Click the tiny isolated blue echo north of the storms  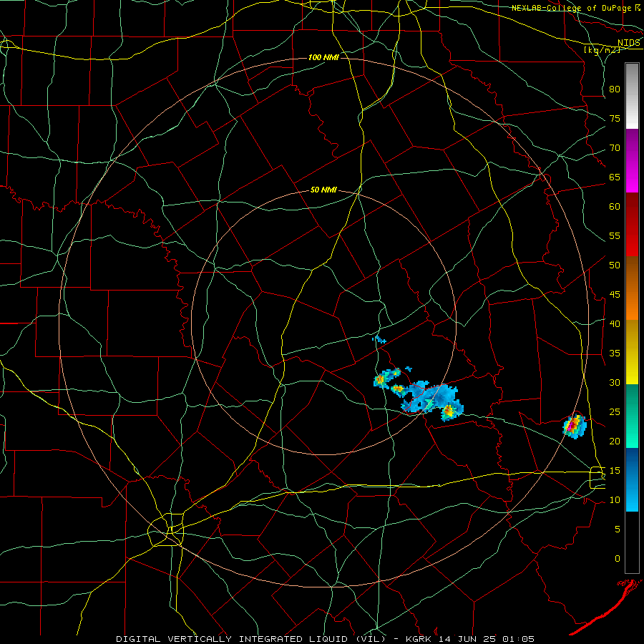(x=379, y=339)
